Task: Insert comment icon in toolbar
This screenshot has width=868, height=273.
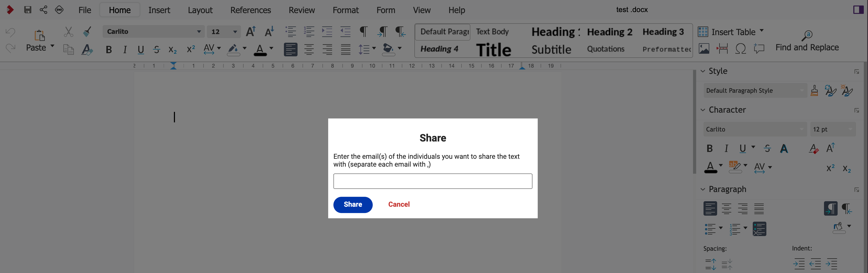Action: 759,48
